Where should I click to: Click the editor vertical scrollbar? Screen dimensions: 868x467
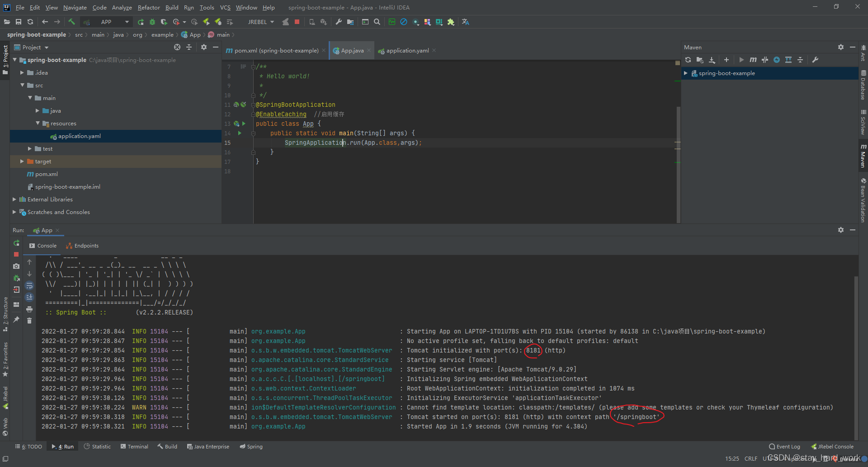pyautogui.click(x=678, y=165)
